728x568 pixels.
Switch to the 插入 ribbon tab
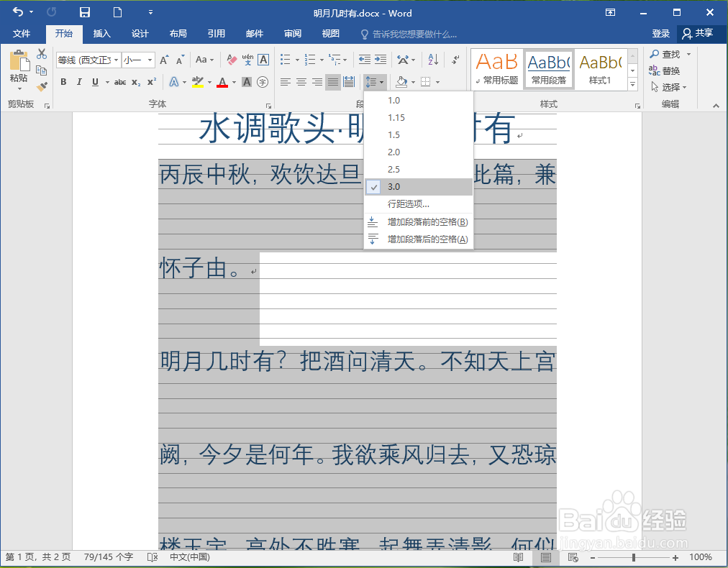tap(101, 33)
